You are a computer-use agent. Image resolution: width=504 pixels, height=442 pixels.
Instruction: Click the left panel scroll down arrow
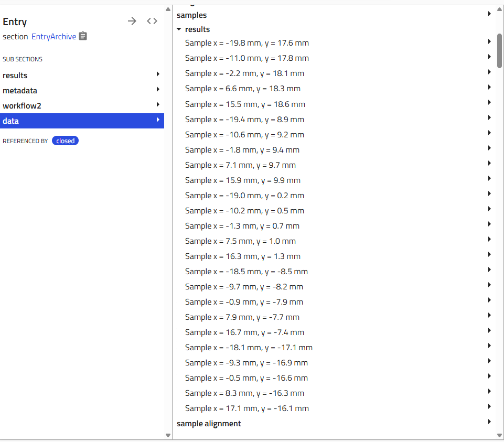point(168,435)
